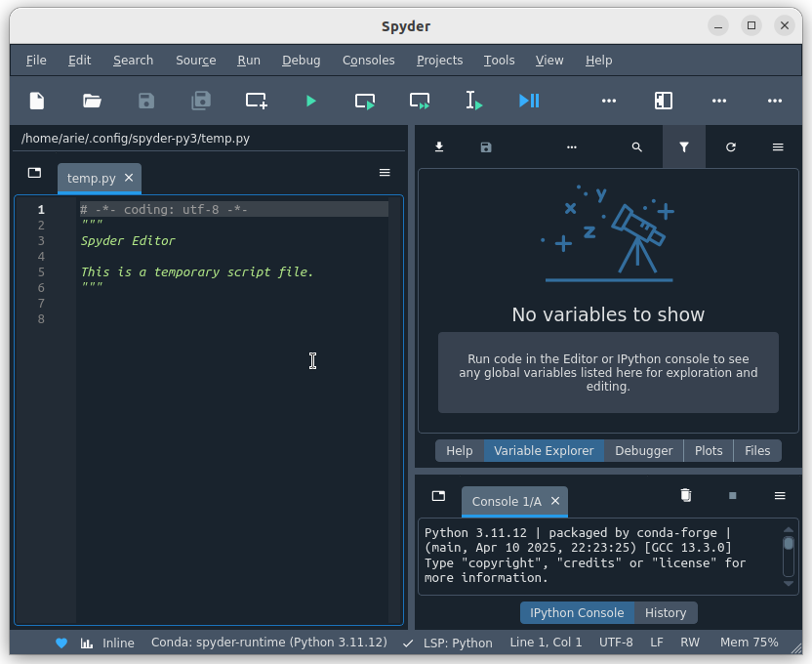Toggle the variable filter funnel button
Image resolution: width=812 pixels, height=664 pixels.
coord(684,147)
